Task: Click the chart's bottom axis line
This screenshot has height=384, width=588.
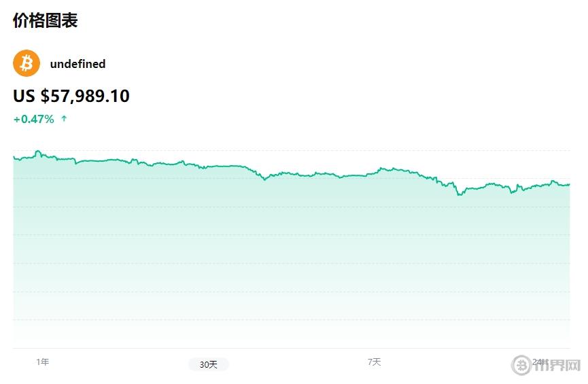Action: click(292, 348)
